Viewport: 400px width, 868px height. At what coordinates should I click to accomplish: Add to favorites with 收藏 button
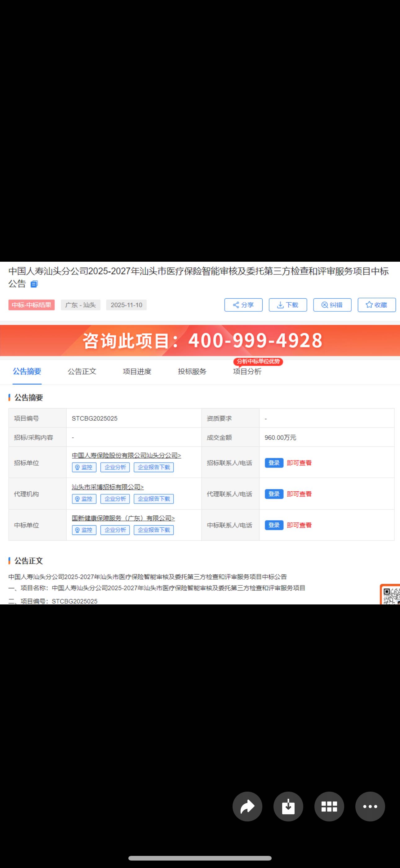click(377, 305)
